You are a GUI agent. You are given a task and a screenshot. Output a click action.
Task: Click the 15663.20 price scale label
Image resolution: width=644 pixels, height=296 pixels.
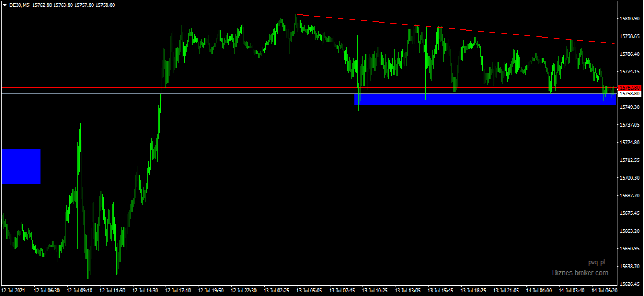[x=630, y=231]
